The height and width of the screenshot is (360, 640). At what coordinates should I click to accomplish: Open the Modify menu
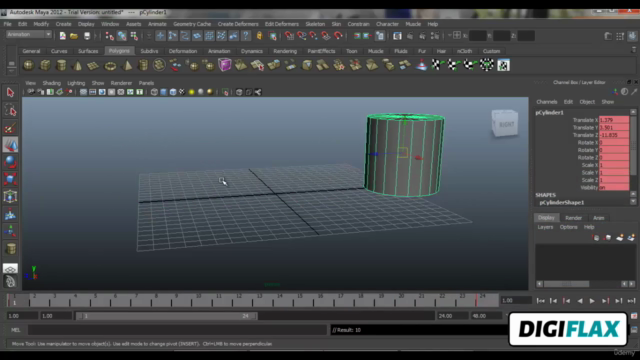[x=41, y=24]
